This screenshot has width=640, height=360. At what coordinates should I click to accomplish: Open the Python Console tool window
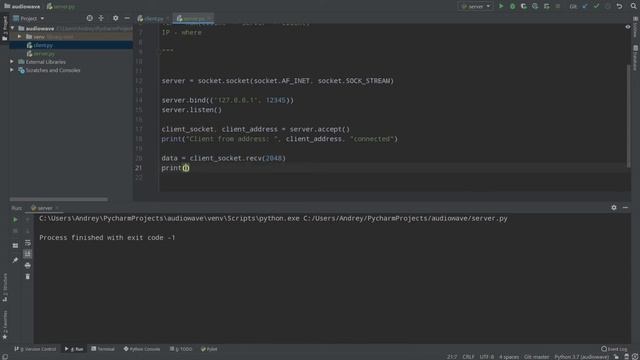[142, 349]
